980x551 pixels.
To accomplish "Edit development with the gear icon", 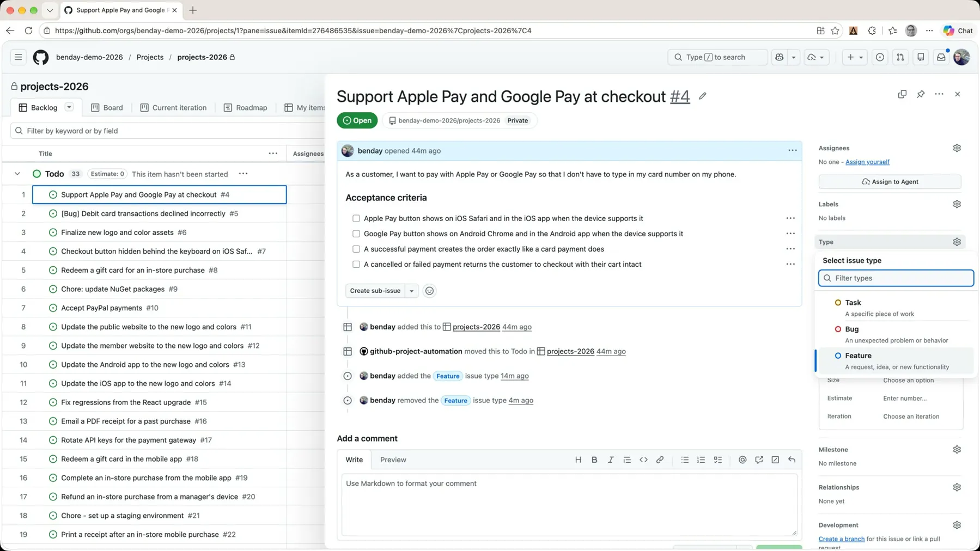I will 957,525.
